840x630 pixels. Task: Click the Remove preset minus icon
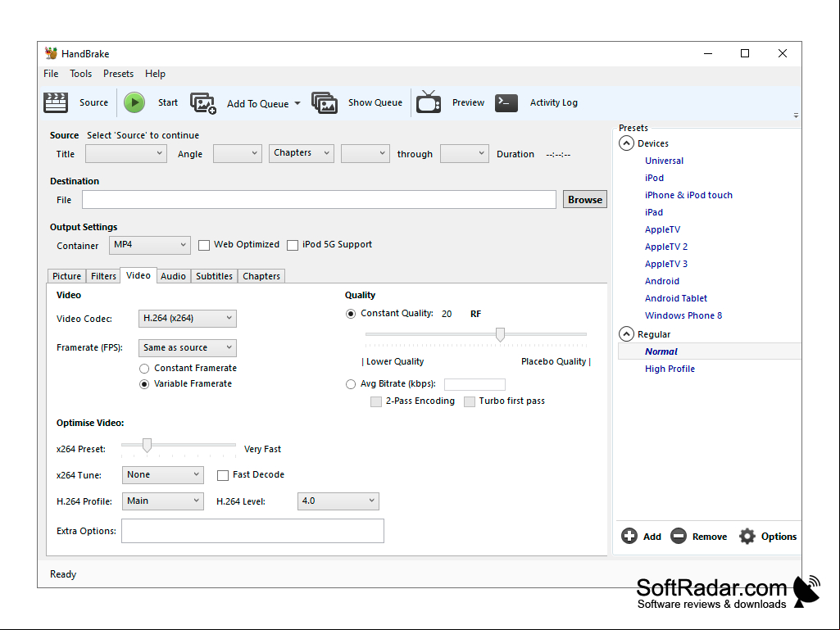679,536
